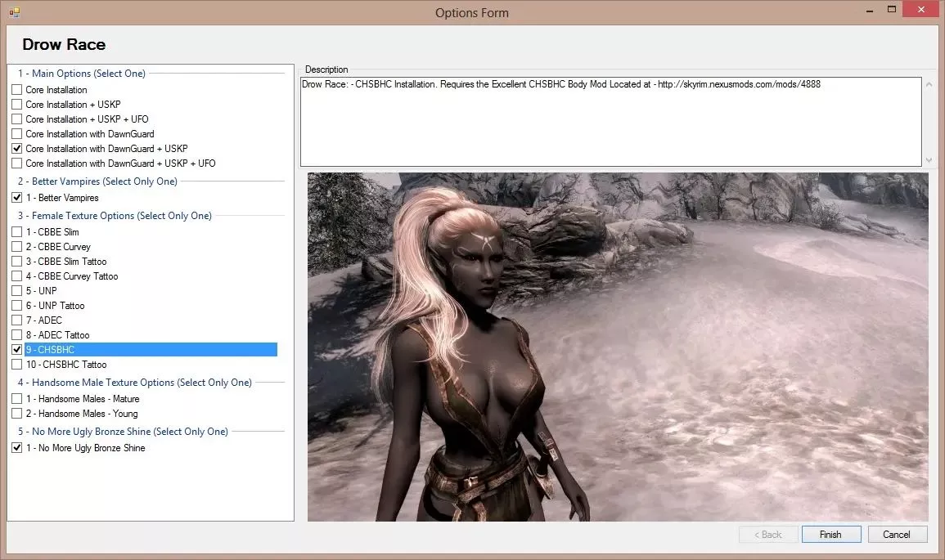Click the Options Form window icon
The height and width of the screenshot is (560, 945).
pos(15,12)
